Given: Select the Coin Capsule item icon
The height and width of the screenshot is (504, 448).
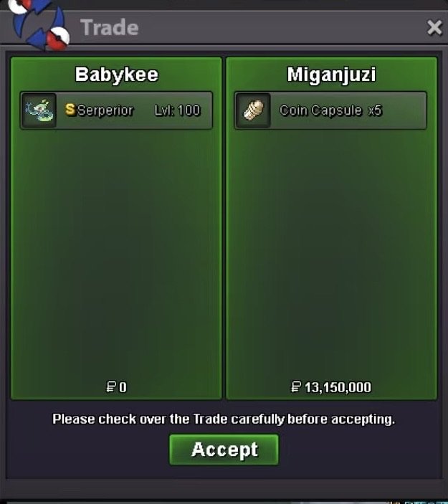Looking at the screenshot, I should (253, 110).
